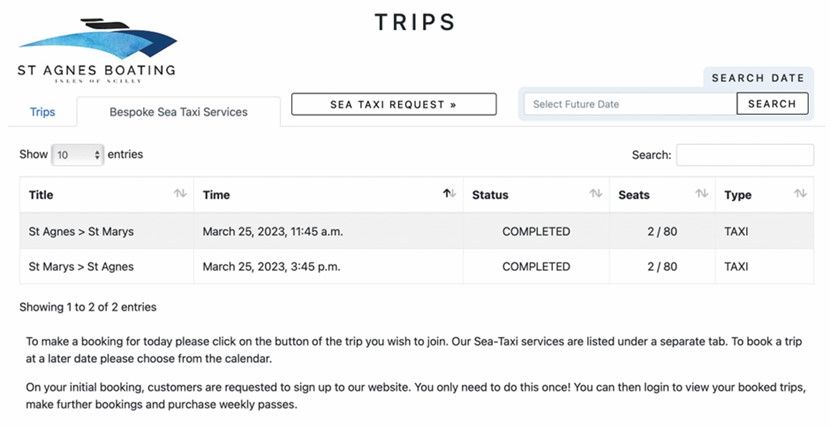Click the St Agnes Boating logo
830x428 pixels.
tap(97, 51)
